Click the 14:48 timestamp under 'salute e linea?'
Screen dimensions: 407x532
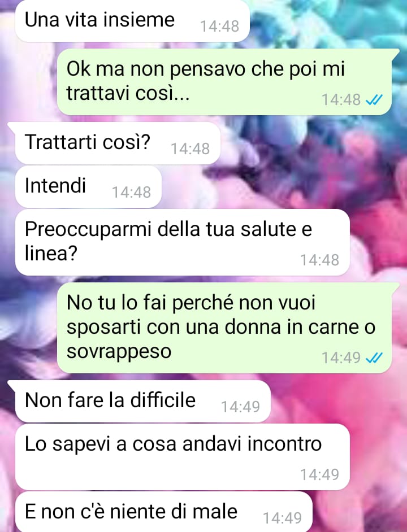(320, 260)
